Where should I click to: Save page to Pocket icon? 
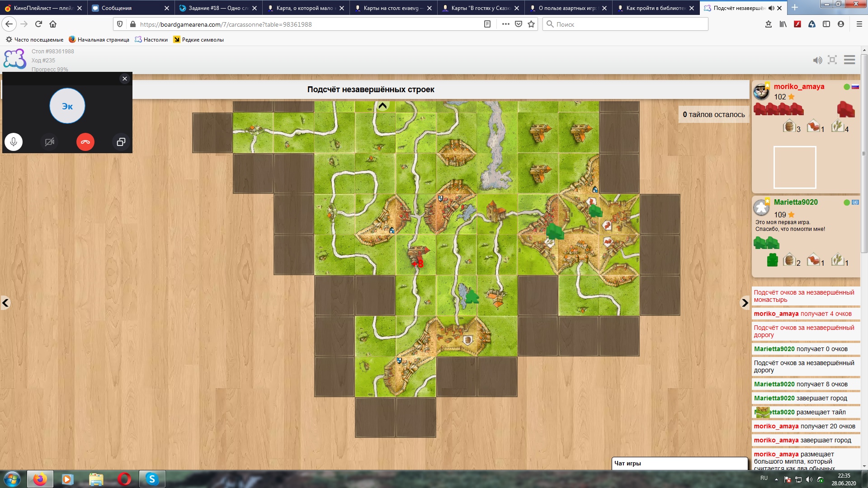[x=519, y=24]
